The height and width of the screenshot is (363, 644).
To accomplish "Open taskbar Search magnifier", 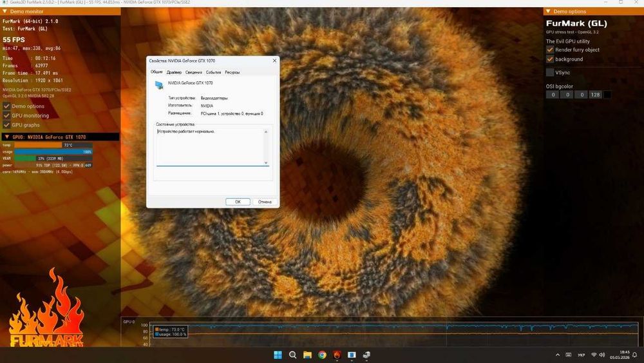I will pyautogui.click(x=292, y=355).
